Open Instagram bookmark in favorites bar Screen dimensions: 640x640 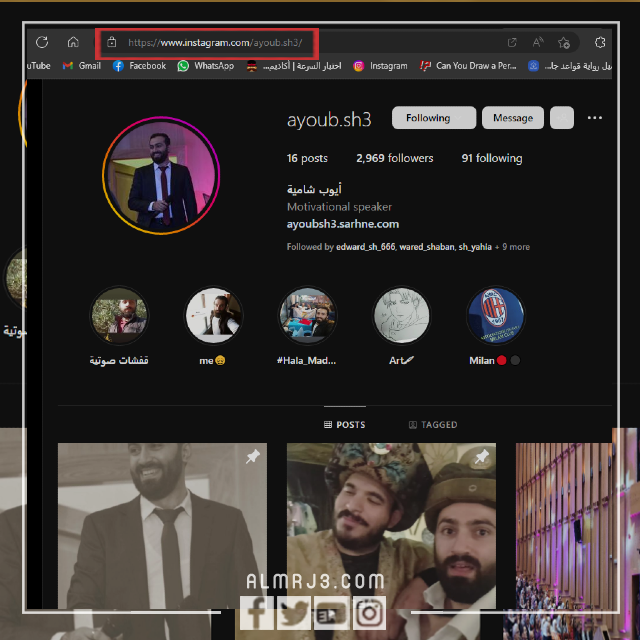click(x=380, y=66)
